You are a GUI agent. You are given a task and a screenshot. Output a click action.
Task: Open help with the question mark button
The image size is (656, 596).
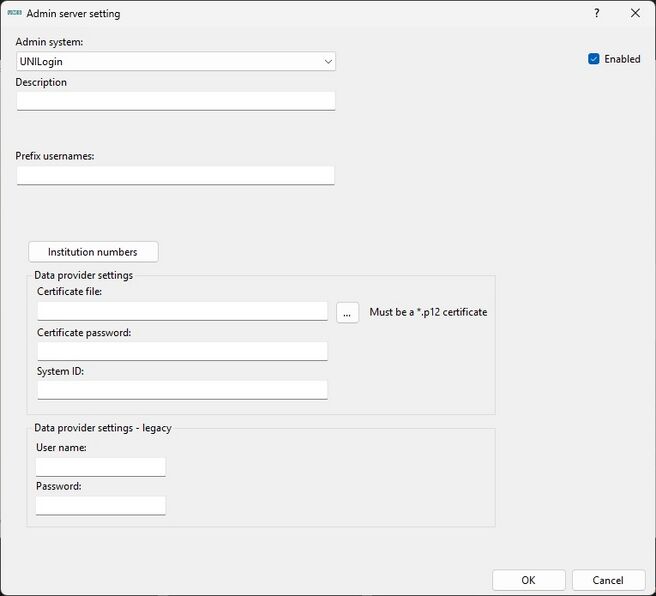tap(597, 14)
